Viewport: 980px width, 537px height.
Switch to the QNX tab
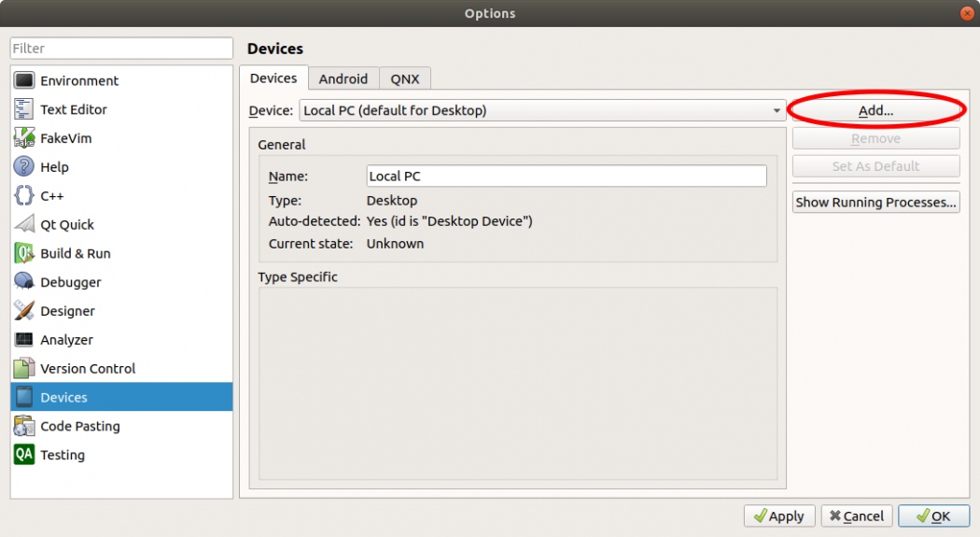tap(405, 79)
